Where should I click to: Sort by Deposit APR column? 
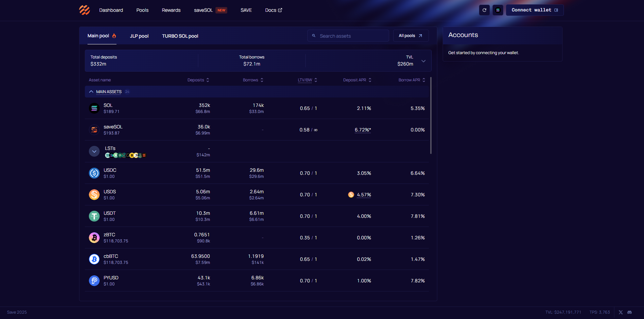pos(357,80)
